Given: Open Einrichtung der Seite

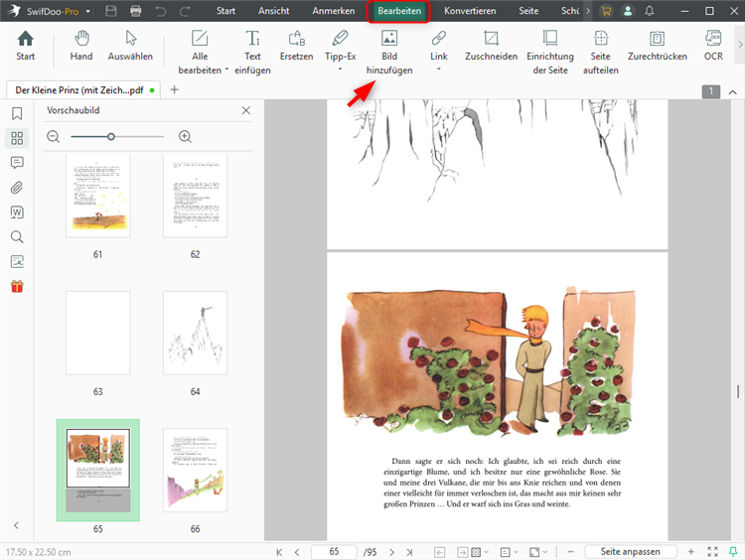Looking at the screenshot, I should [550, 53].
